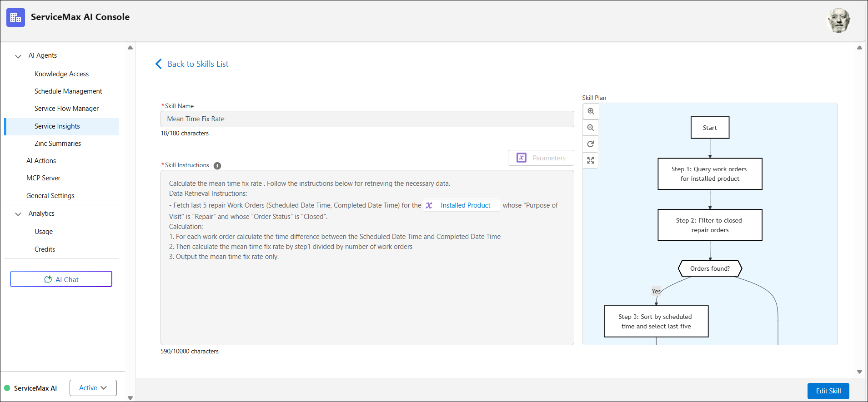This screenshot has width=868, height=402.
Task: Click the Yes branch label
Action: (656, 291)
